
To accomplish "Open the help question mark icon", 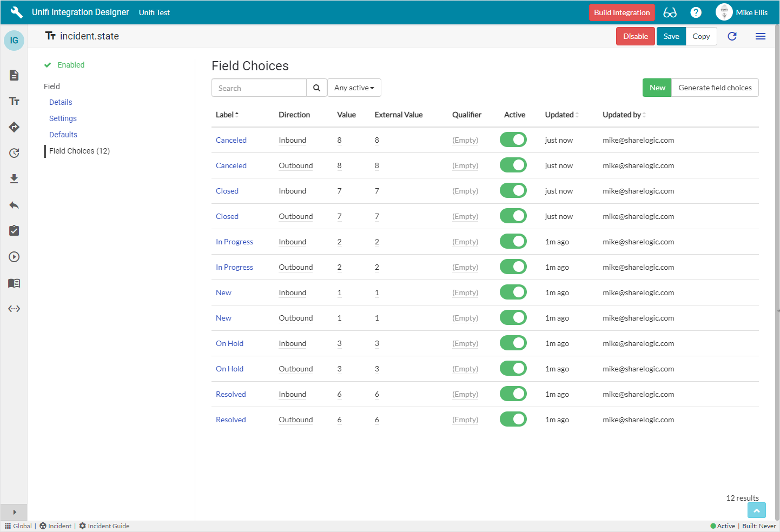I will click(696, 12).
